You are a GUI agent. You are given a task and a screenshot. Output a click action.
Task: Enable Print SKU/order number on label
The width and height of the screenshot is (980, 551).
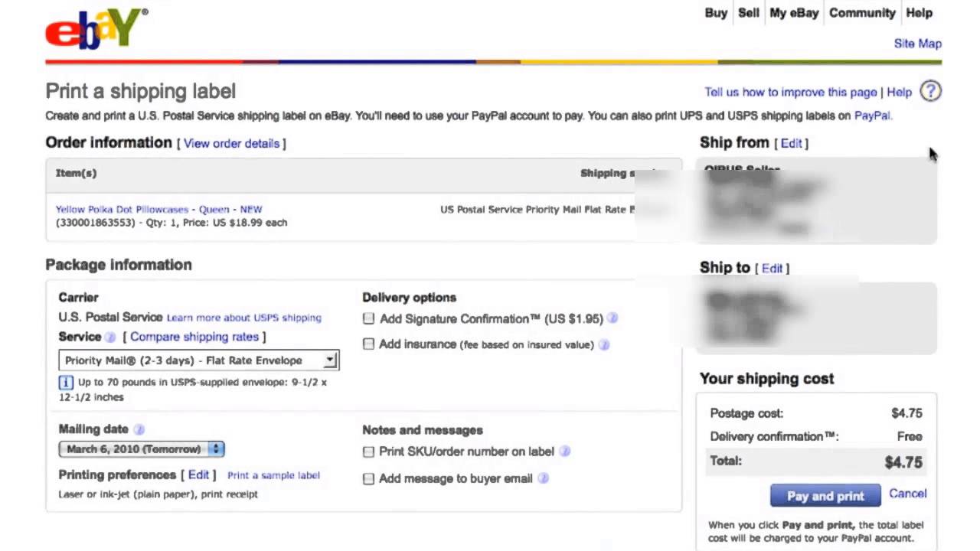click(368, 452)
